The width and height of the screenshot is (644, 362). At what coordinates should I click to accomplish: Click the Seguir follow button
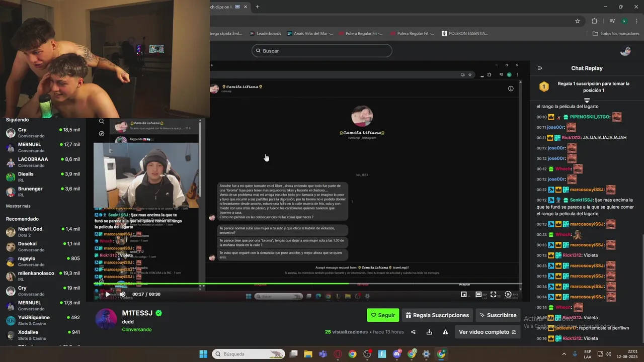[x=383, y=315]
